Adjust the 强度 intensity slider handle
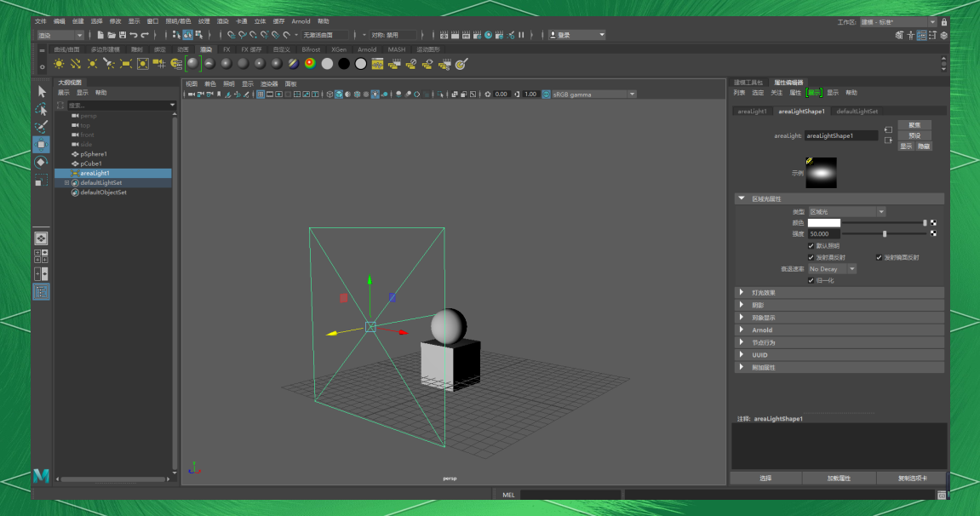The width and height of the screenshot is (980, 516). [x=885, y=233]
